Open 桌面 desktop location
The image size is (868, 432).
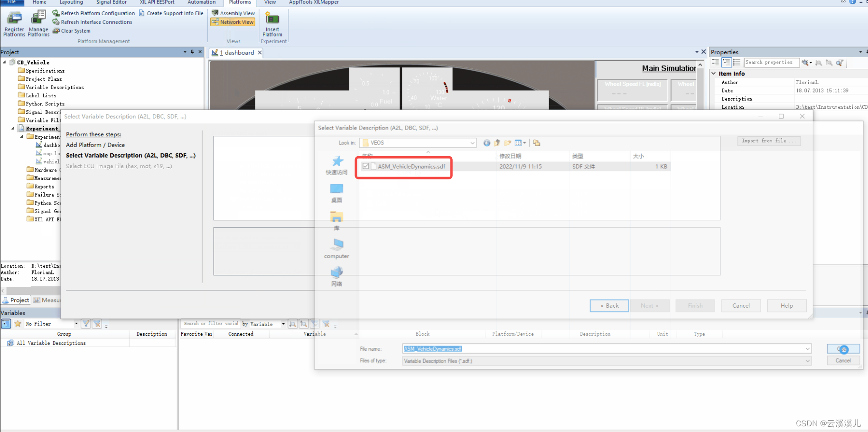336,193
